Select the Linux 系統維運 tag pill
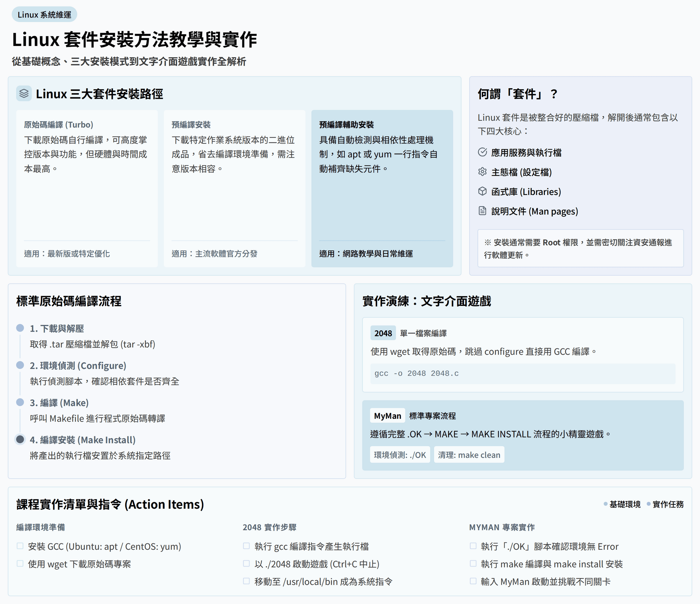The image size is (700, 604). [x=44, y=14]
